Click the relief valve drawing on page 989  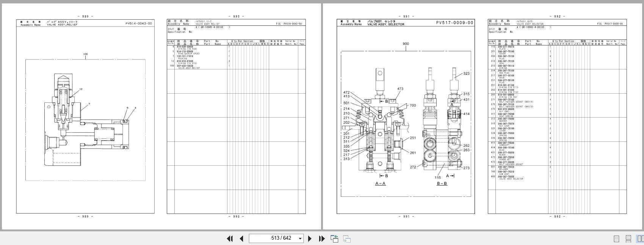click(86, 120)
